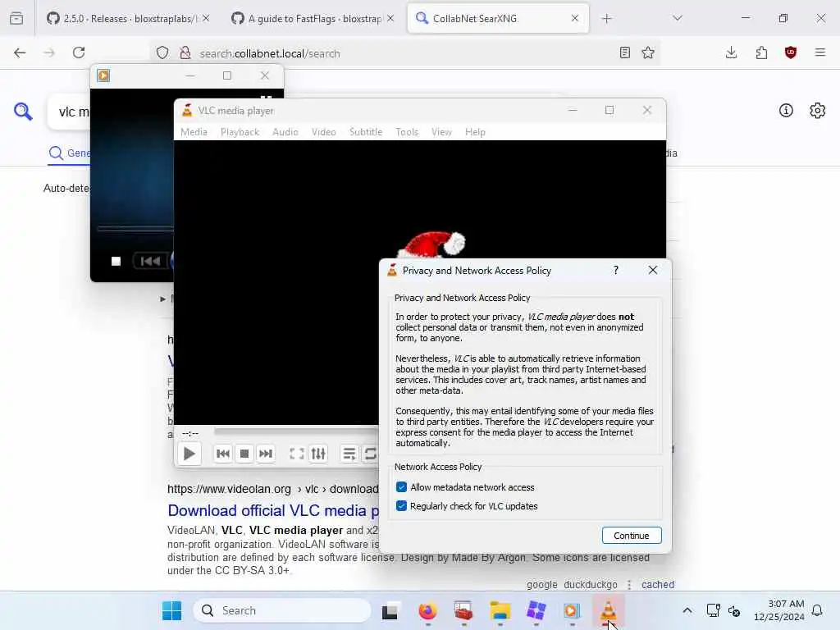Open the browser hamburger menu
The width and height of the screenshot is (840, 630).
pyautogui.click(x=820, y=52)
